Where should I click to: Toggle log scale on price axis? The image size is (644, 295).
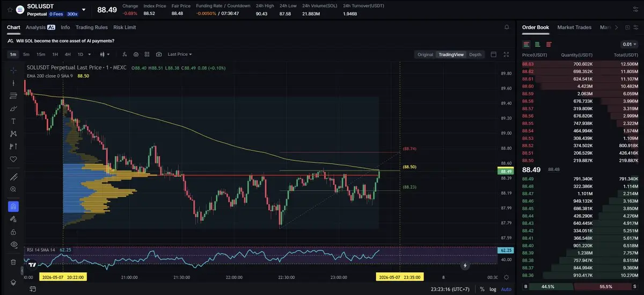tap(494, 289)
